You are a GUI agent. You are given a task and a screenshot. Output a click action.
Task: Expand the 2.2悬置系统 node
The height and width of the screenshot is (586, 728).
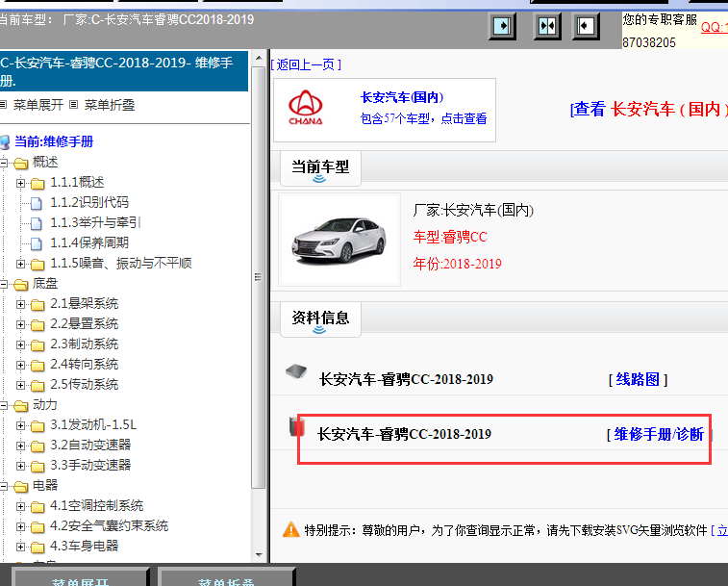pyautogui.click(x=20, y=324)
